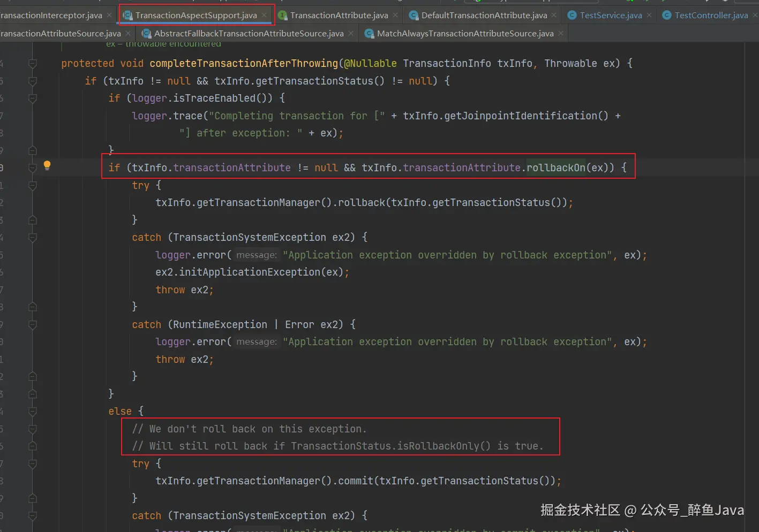Screen dimensions: 759x532
Task: Click class icon on TestController.java tab
Action: [x=667, y=16]
